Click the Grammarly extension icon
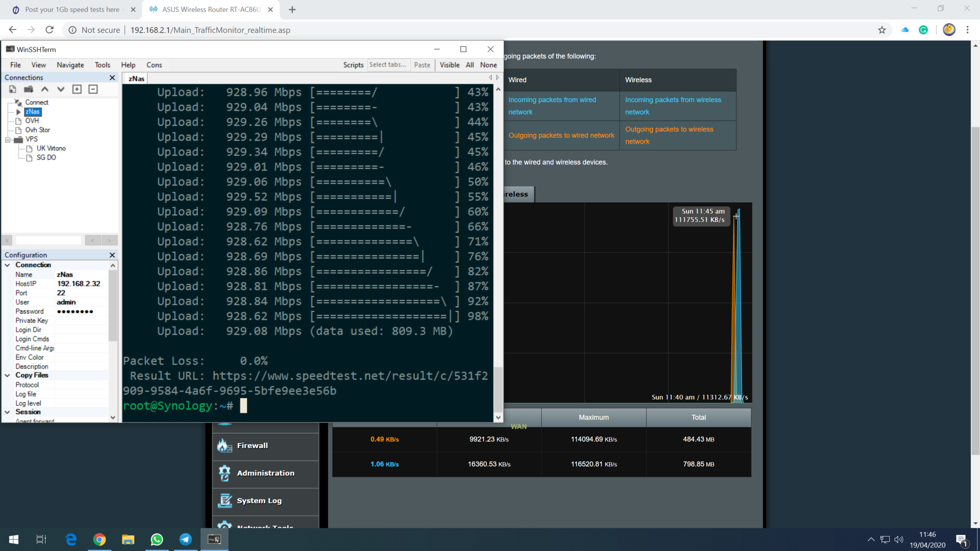980x551 pixels. (x=924, y=30)
